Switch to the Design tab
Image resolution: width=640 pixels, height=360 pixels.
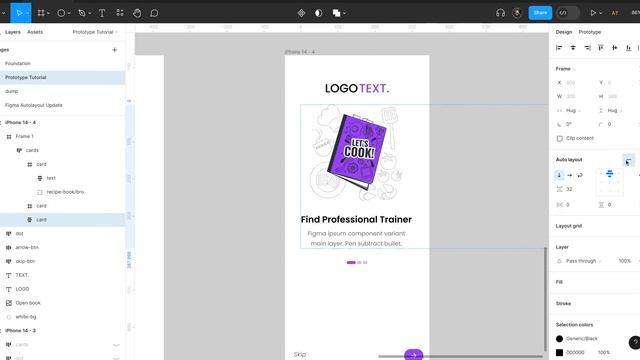click(564, 32)
